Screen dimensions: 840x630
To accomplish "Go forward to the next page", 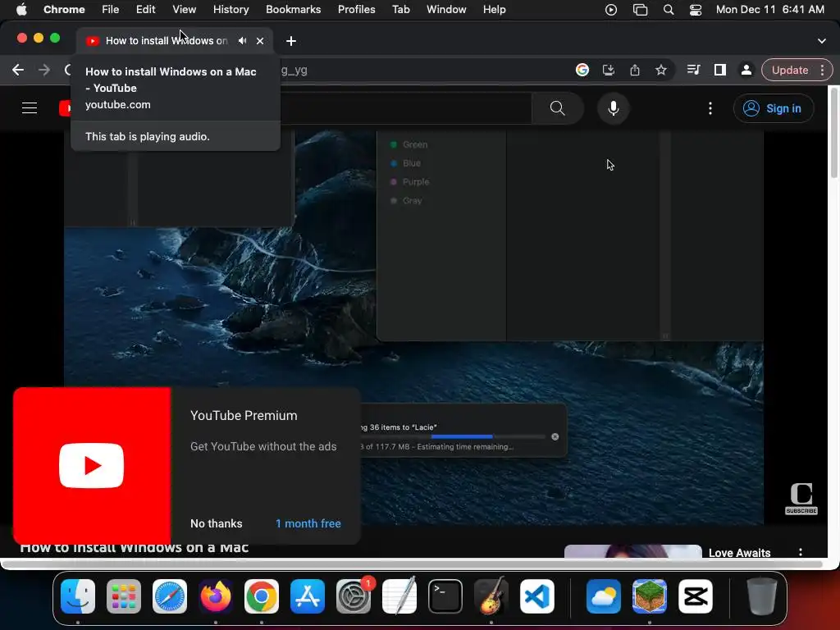I will click(x=44, y=70).
